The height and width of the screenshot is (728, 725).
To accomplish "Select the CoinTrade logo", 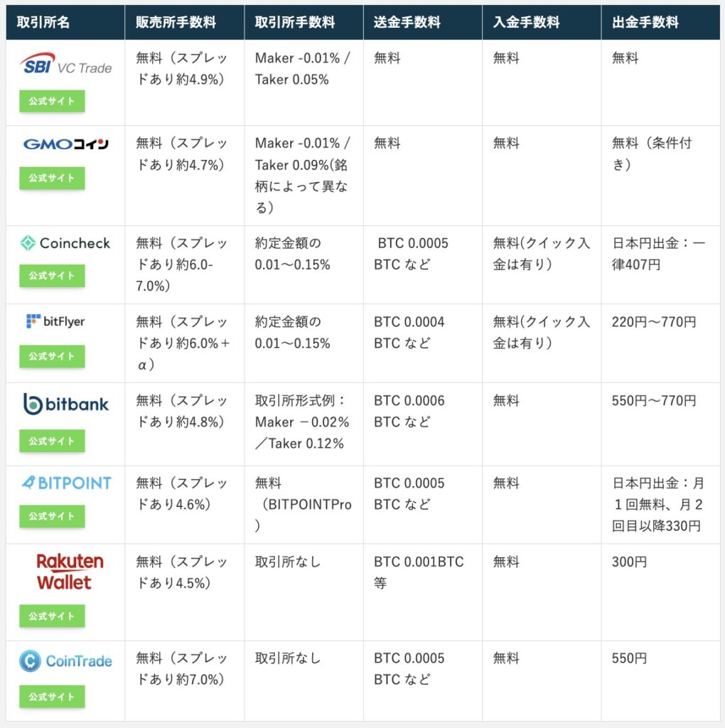I will [x=65, y=661].
